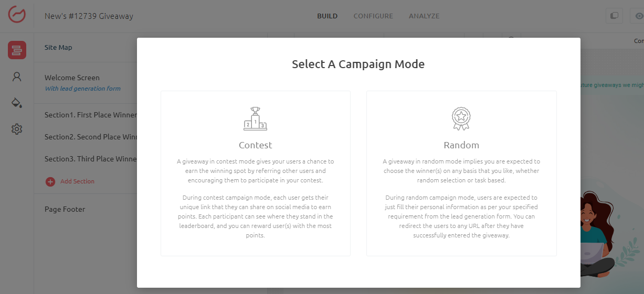Select Welcome Screen in the site map
644x294 pixels.
pyautogui.click(x=72, y=78)
